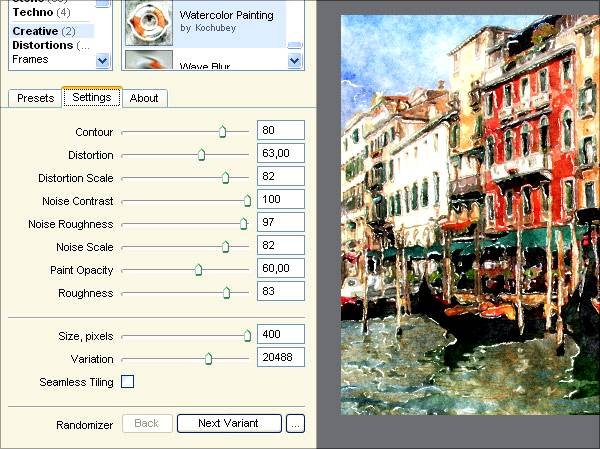Click the Paint Opacity slider handle
This screenshot has height=449, width=600.
coord(198,270)
